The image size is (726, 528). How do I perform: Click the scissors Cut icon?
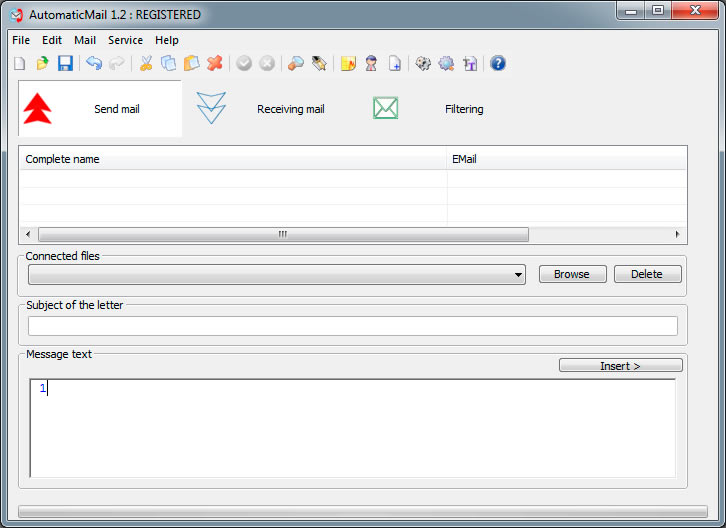[146, 64]
